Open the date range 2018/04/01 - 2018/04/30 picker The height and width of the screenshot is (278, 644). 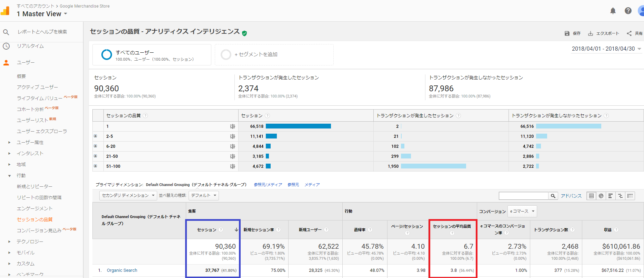606,49
